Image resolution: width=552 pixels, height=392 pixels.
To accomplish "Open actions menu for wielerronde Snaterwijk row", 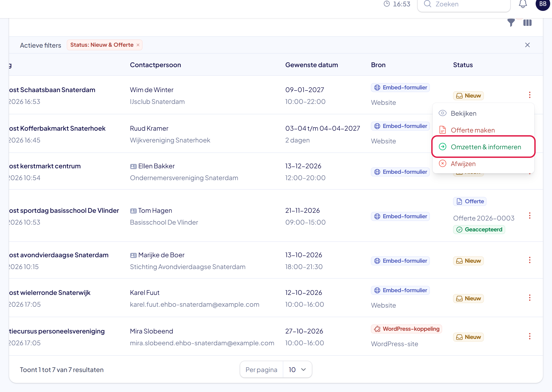I will [530, 298].
